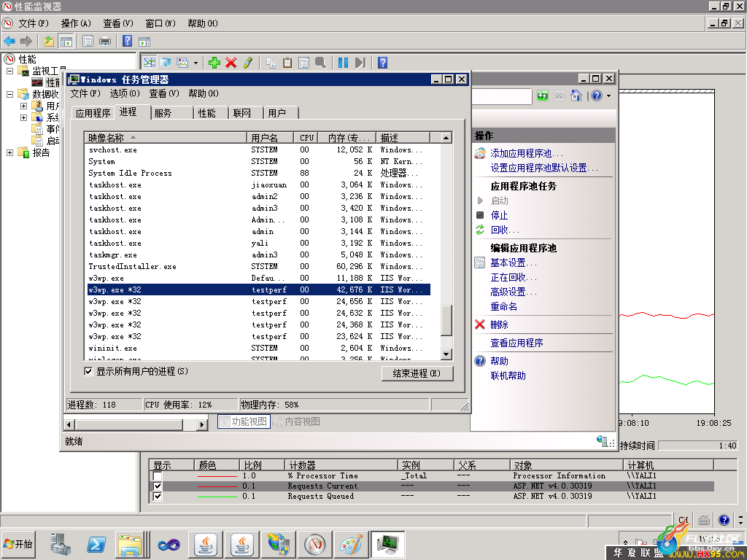Click the IIS Manager help icon beside home
The image size is (747, 560).
click(597, 96)
